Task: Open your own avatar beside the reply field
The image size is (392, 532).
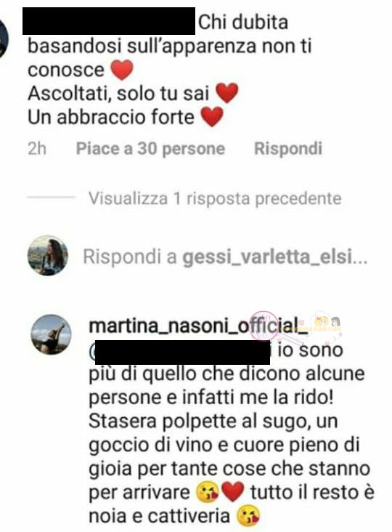Action: [48, 256]
